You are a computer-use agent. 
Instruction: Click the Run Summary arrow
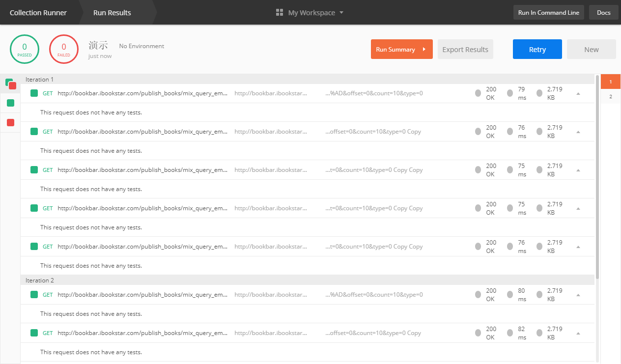click(x=423, y=50)
